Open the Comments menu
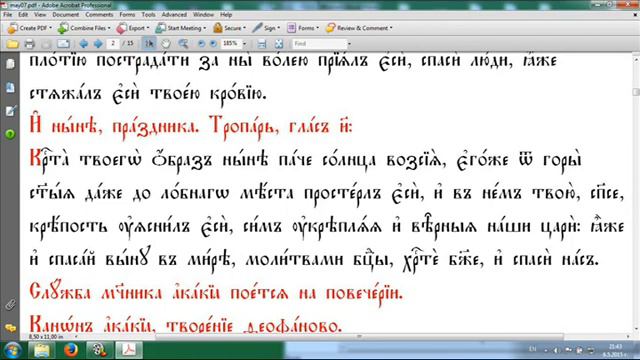This screenshot has height=360, width=640. [99, 14]
